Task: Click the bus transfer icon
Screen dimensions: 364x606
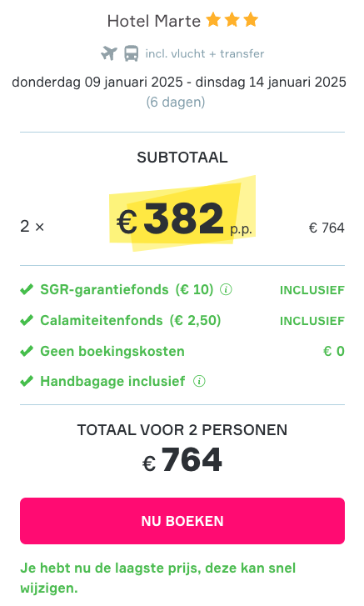Action: click(132, 53)
